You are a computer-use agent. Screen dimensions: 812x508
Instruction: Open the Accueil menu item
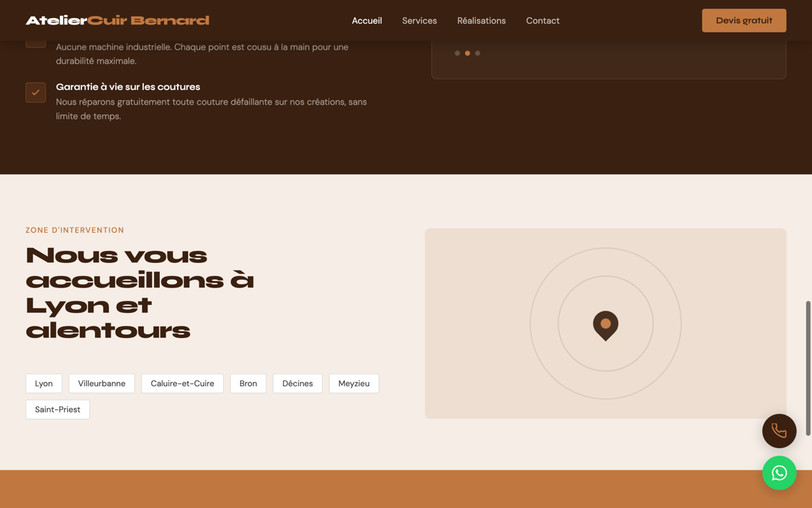[x=366, y=21]
